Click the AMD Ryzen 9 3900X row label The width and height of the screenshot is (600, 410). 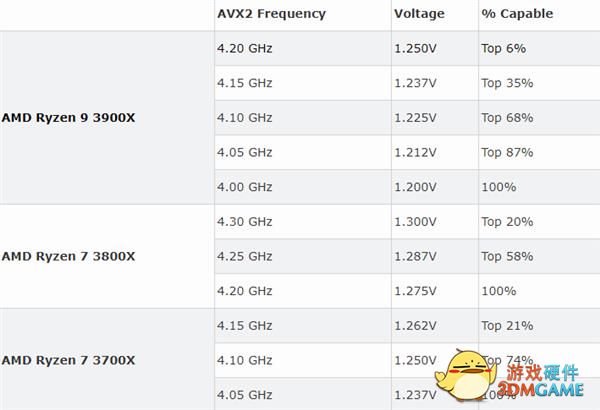[x=68, y=118]
